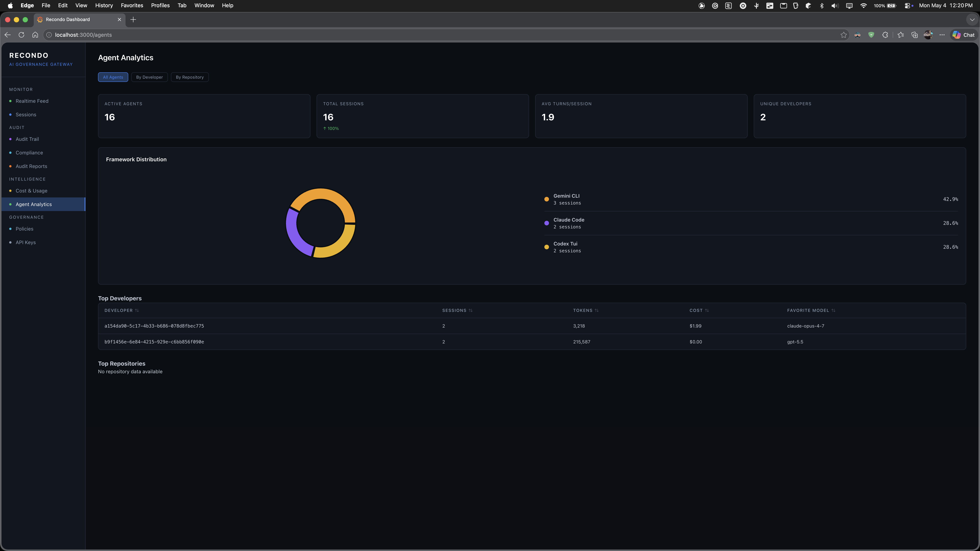
Task: Bookmark this page with the star icon
Action: coord(843,35)
